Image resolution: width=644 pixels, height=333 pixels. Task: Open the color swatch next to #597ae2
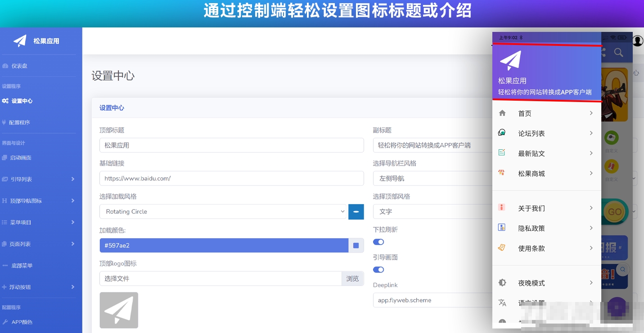click(x=356, y=245)
